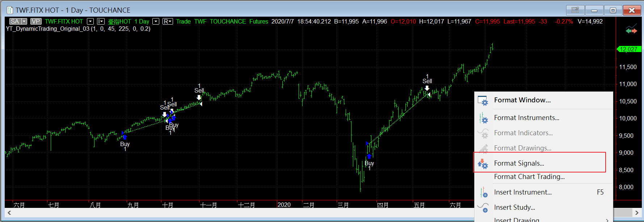Click the Format Signals arrows-gear icon
This screenshot has width=644, height=222.
483,164
